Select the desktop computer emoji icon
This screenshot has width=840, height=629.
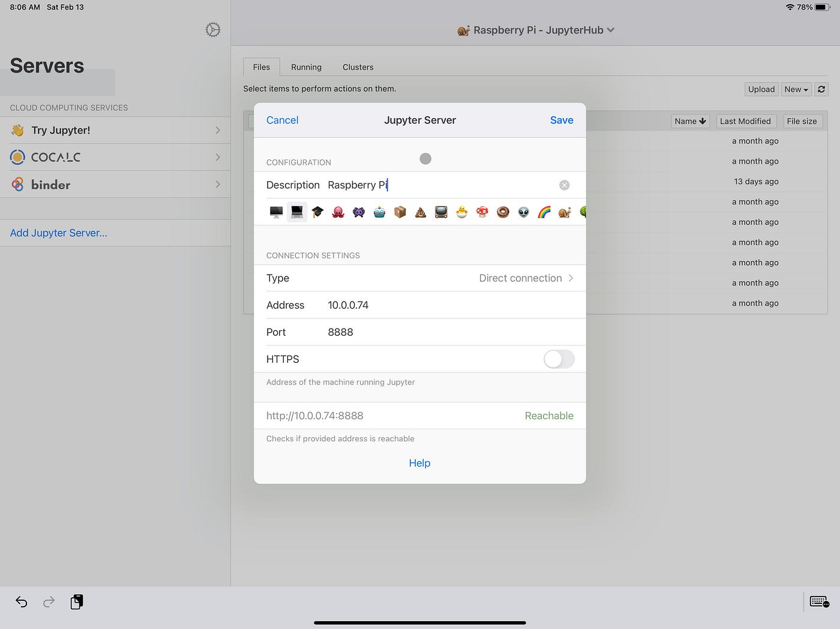276,212
